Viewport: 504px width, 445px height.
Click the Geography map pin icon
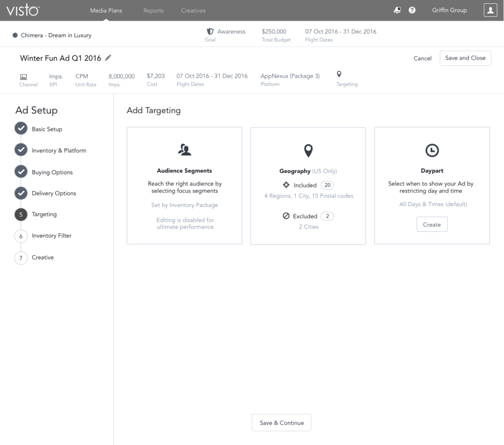(308, 150)
